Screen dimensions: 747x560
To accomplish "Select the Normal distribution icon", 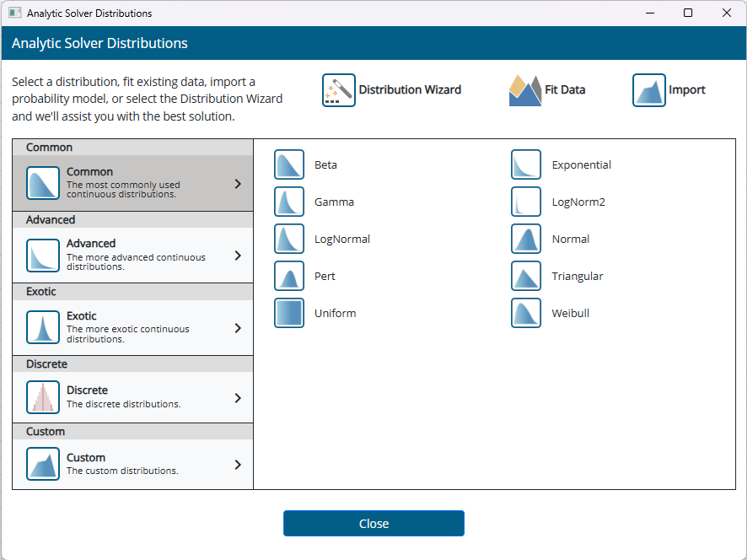I will [526, 239].
